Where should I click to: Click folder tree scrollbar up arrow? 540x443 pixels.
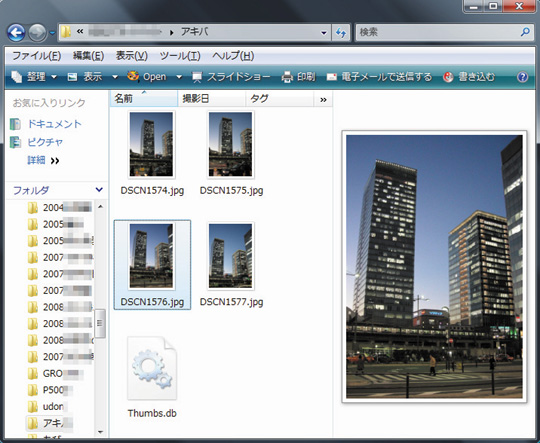(100, 207)
